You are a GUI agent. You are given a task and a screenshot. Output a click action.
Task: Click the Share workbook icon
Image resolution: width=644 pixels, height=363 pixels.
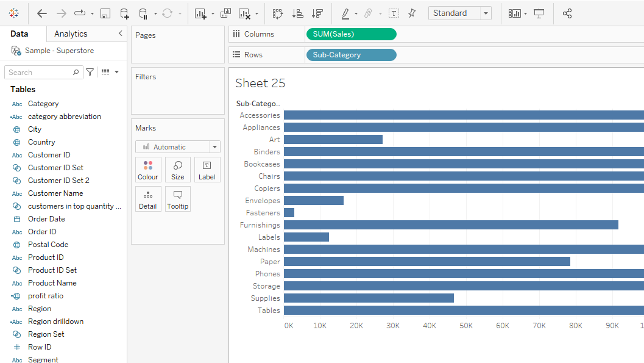[567, 13]
